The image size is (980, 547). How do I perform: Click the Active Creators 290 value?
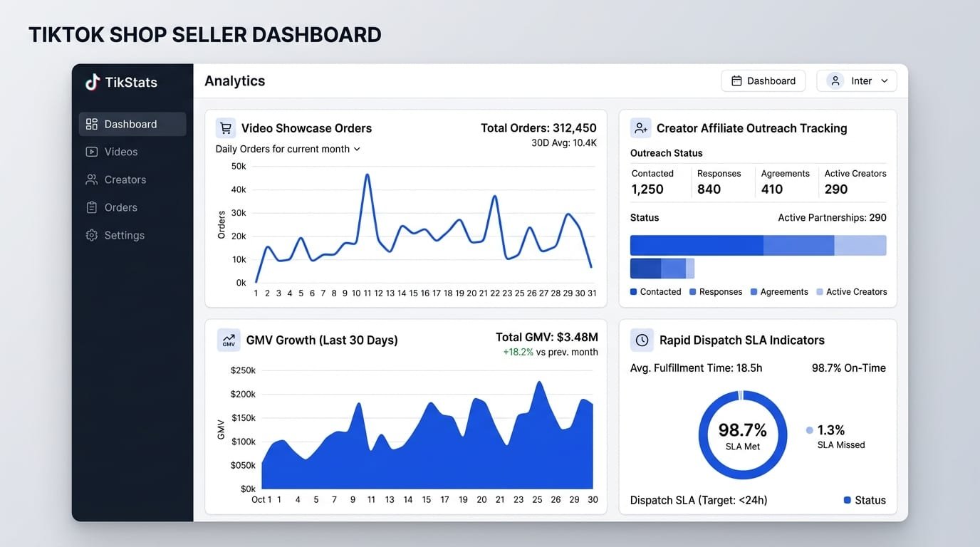[x=836, y=189]
